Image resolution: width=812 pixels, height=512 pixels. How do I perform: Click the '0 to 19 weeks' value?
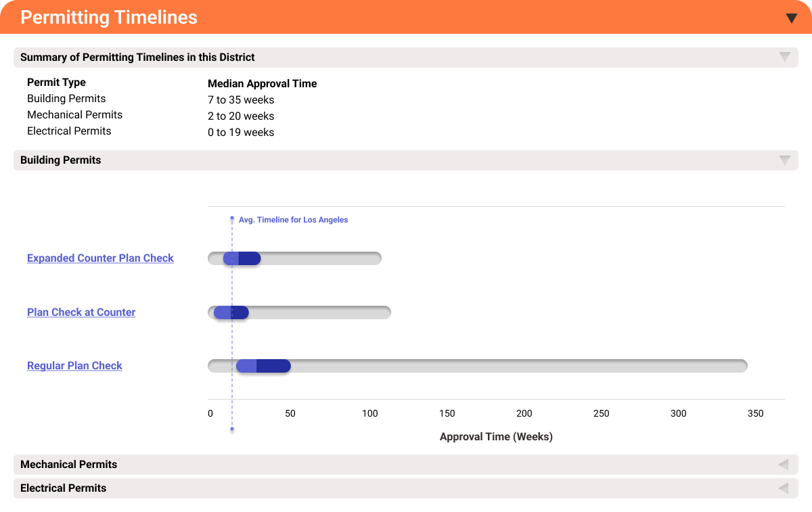241,133
